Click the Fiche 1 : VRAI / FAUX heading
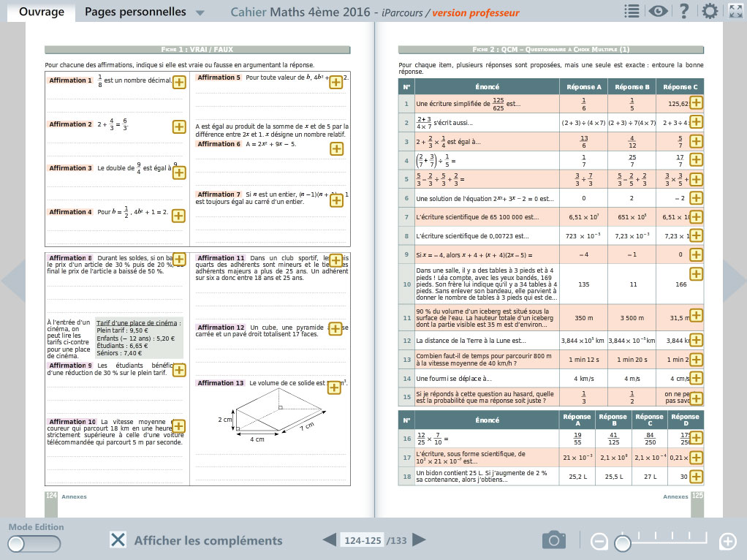This screenshot has height=560, width=747. [197, 50]
